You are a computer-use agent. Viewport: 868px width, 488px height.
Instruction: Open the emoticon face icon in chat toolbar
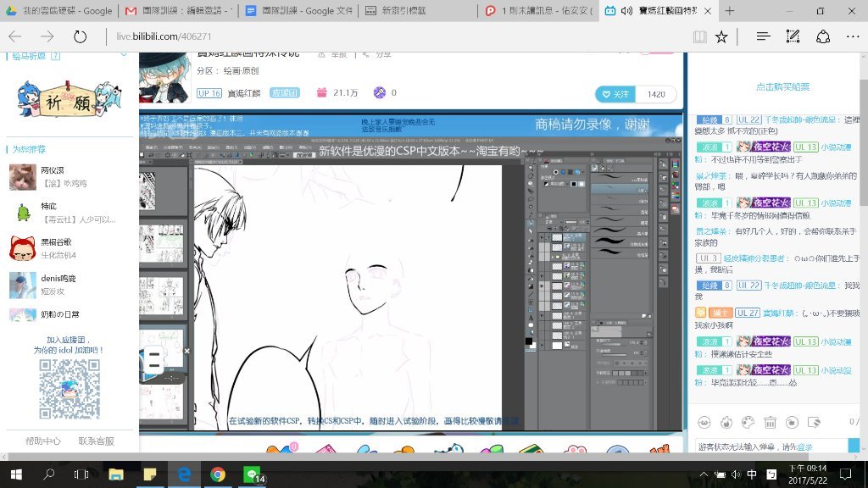point(704,423)
